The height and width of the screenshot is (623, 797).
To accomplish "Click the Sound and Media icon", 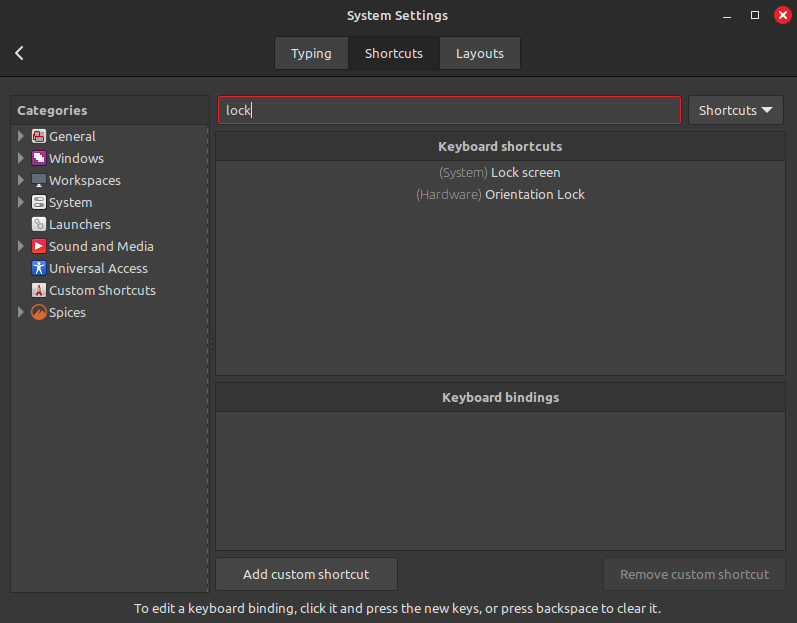I will (39, 246).
